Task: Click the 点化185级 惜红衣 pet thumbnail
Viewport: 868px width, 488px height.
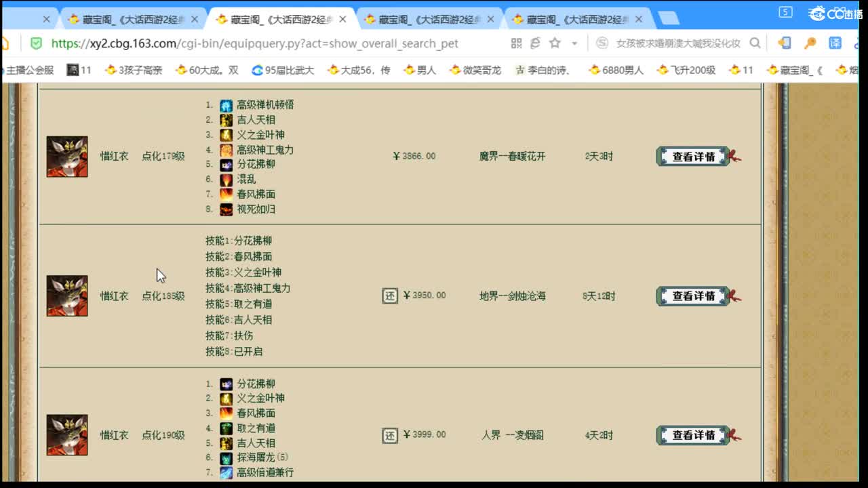Action: coord(67,296)
